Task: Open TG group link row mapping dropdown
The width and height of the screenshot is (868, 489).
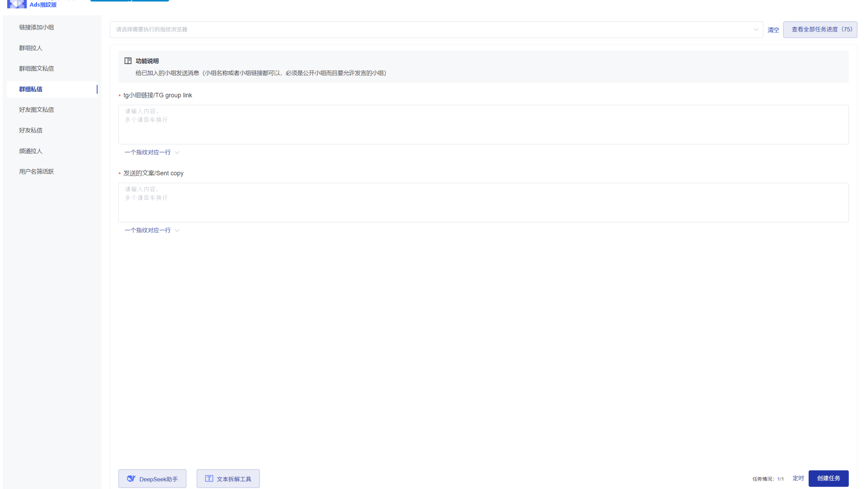Action: 152,152
